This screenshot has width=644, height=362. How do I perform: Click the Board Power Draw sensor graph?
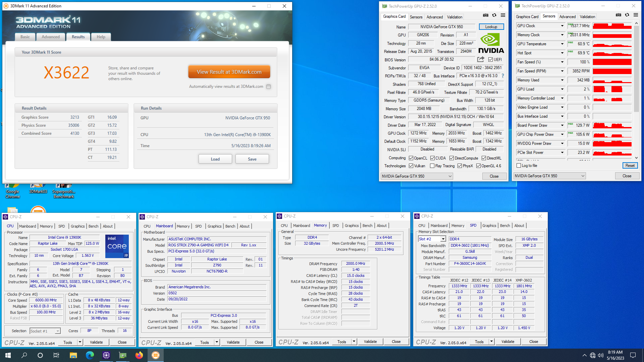click(x=612, y=125)
